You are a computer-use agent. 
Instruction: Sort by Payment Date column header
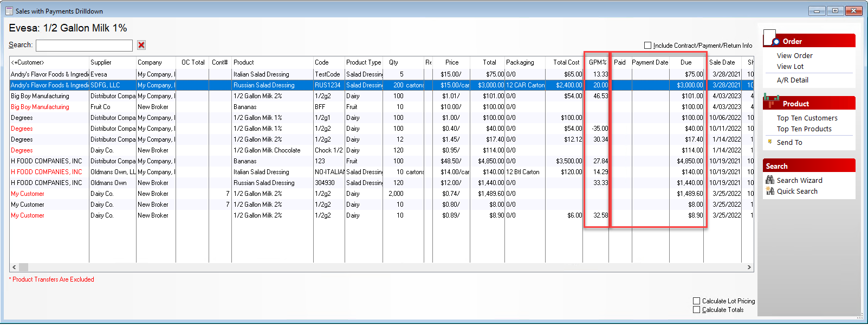click(651, 62)
